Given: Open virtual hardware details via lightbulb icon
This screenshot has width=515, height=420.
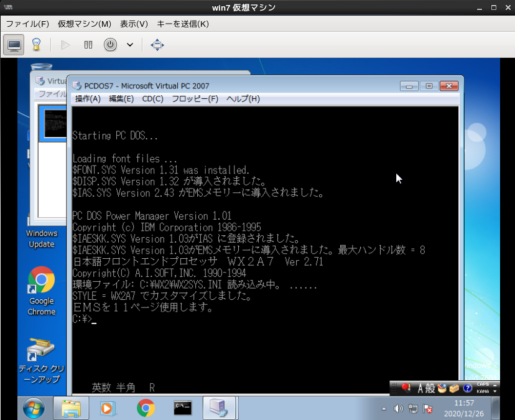Looking at the screenshot, I should (36, 45).
